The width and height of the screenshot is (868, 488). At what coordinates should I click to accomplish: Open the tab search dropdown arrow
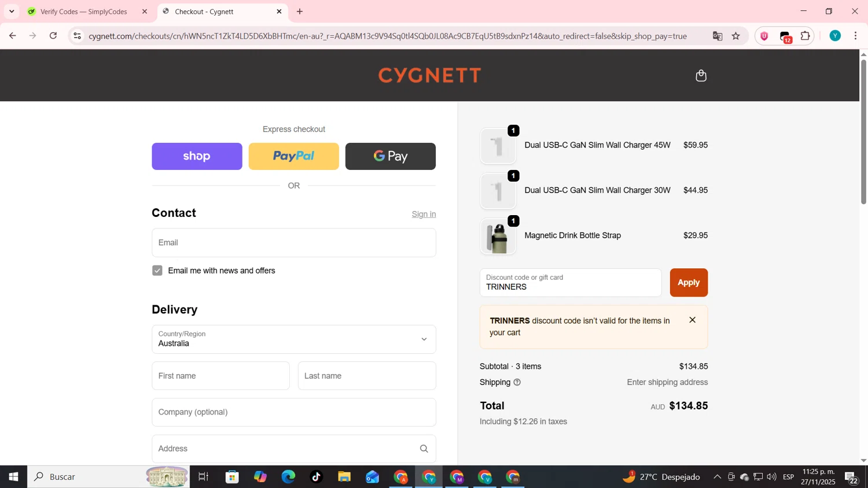point(12,12)
